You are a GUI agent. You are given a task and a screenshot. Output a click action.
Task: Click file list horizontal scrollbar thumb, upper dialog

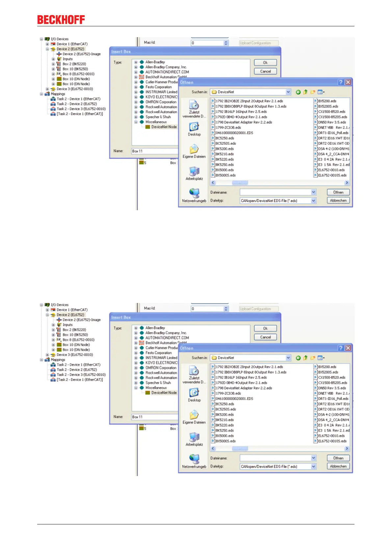[x=240, y=183]
